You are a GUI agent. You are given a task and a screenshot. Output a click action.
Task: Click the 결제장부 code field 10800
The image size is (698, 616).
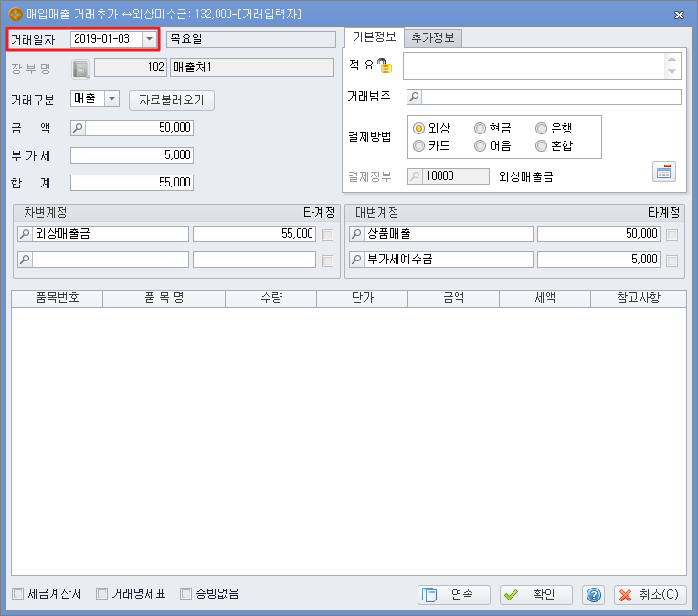pyautogui.click(x=455, y=176)
